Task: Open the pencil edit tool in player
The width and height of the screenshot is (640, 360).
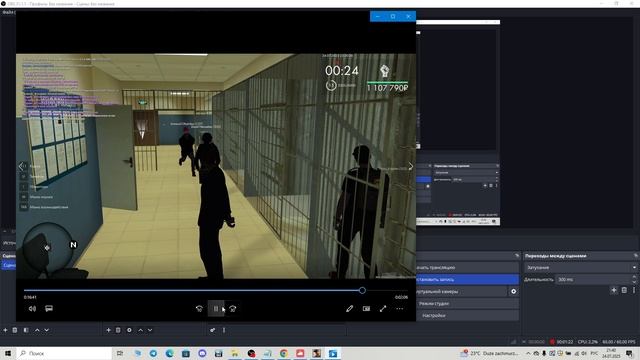Action: [x=349, y=309]
